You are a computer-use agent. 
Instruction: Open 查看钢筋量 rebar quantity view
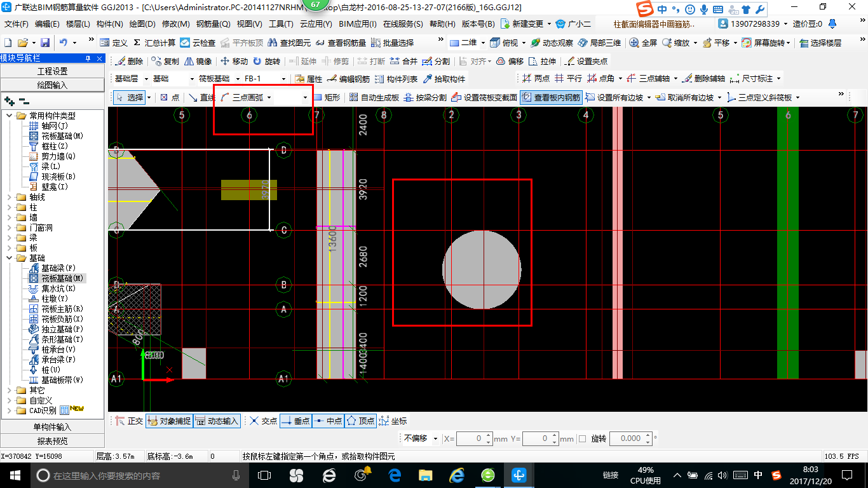point(341,43)
